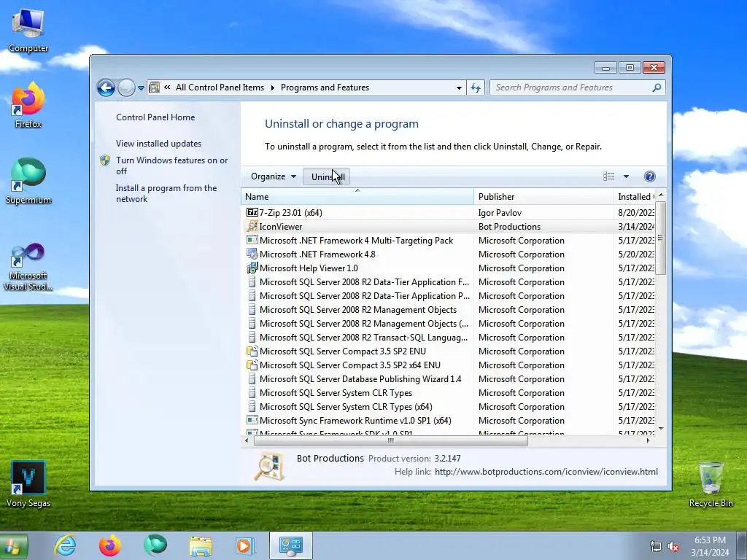The height and width of the screenshot is (560, 747).
Task: Select Microsoft Sync Framework Runtime v1.0 SP1 icon
Action: [x=252, y=420]
